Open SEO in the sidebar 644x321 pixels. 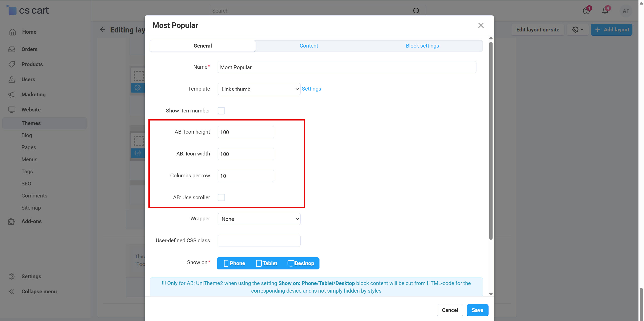(x=26, y=184)
